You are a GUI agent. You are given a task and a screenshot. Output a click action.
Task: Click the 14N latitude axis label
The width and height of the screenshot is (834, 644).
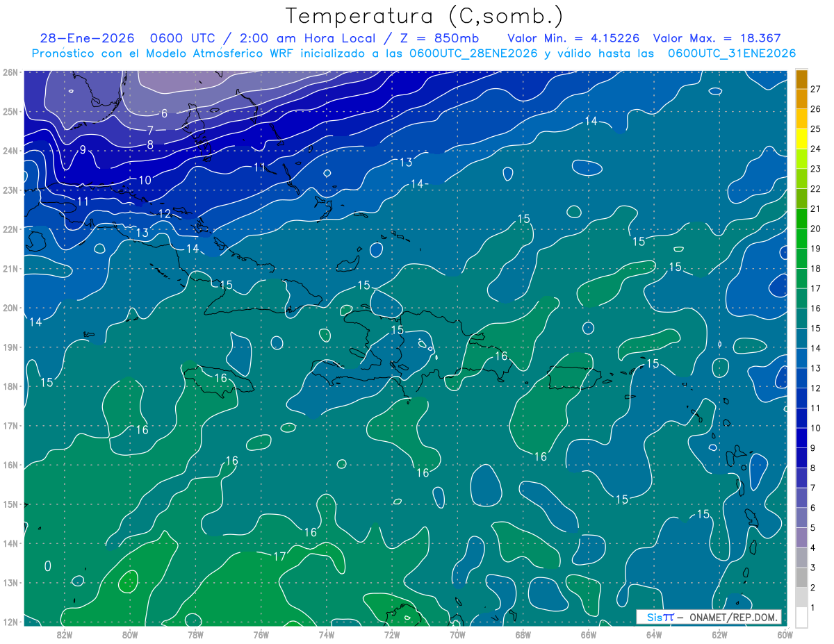(10, 543)
